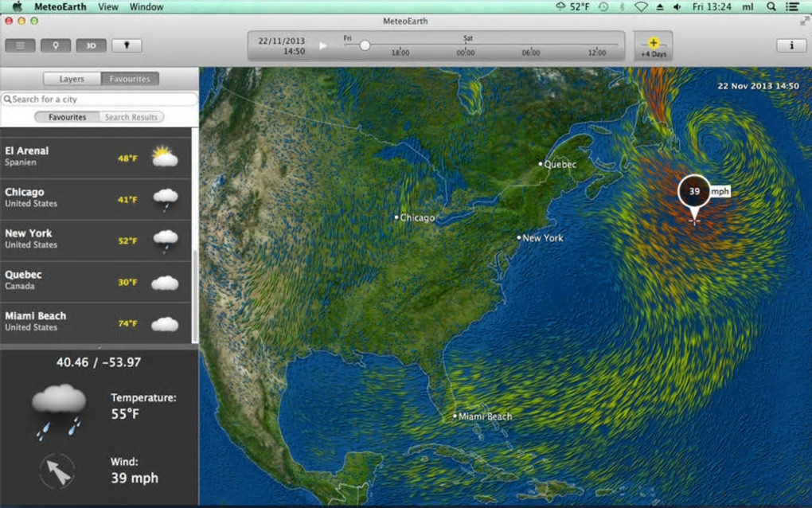Play the forecast animation

pyautogui.click(x=323, y=45)
